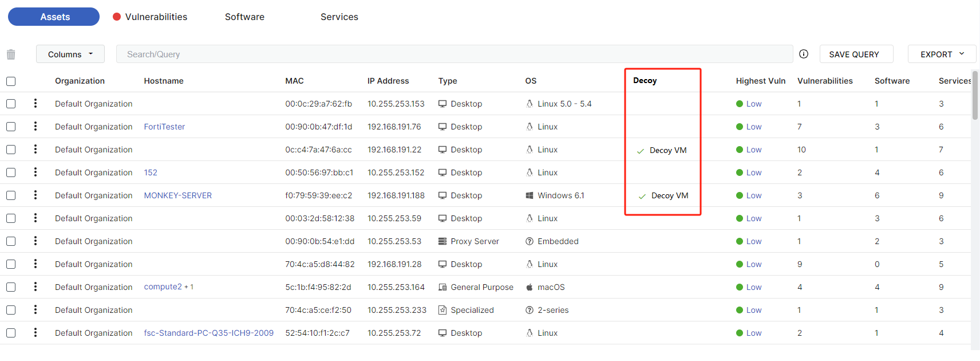The height and width of the screenshot is (361, 980).
Task: Open the Columns dropdown
Action: [x=70, y=54]
